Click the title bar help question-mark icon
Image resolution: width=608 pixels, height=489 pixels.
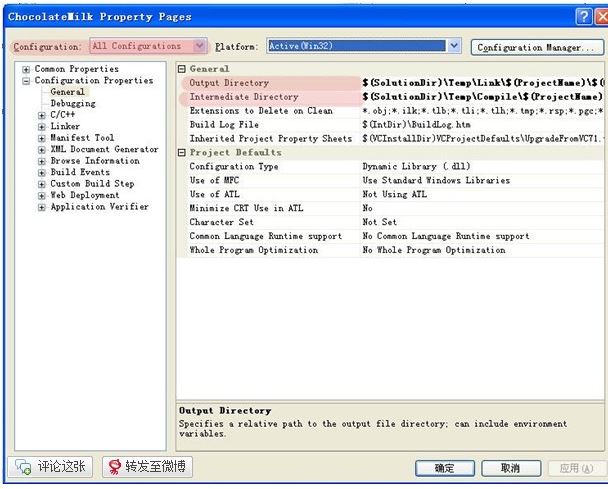point(584,17)
